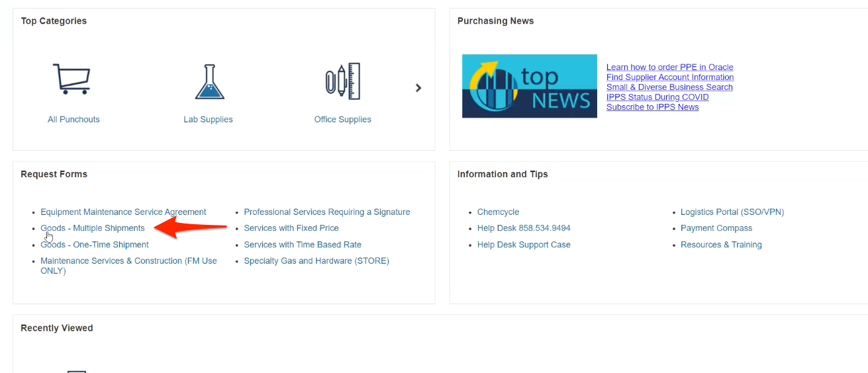Open Small & Diverse Business Search link

(669, 87)
